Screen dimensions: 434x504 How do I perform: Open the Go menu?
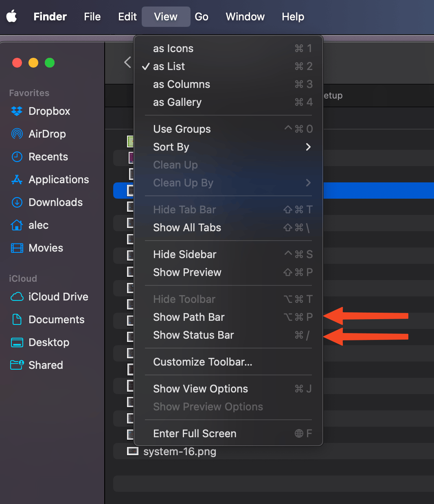pos(202,17)
